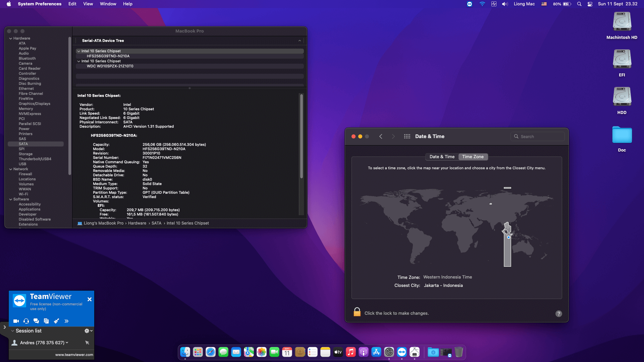
Task: Close the TeamViewer panel with X
Action: pos(90,299)
